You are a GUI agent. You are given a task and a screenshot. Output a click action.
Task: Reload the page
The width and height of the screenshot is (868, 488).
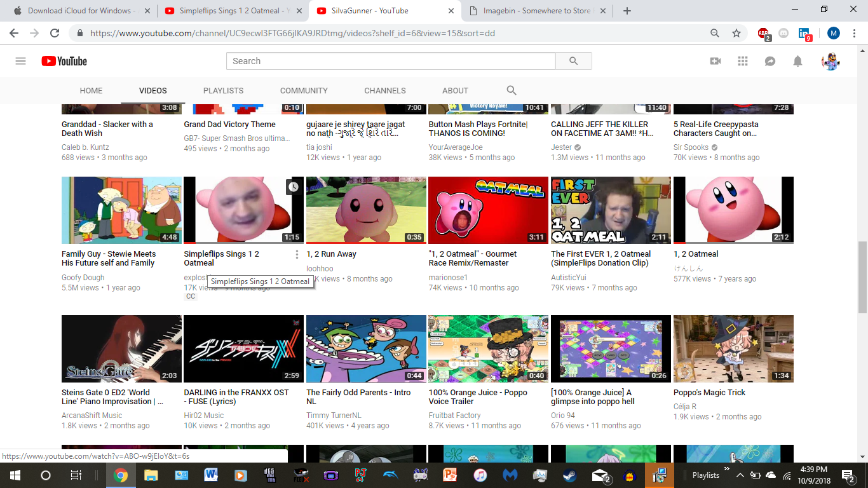coord(55,33)
